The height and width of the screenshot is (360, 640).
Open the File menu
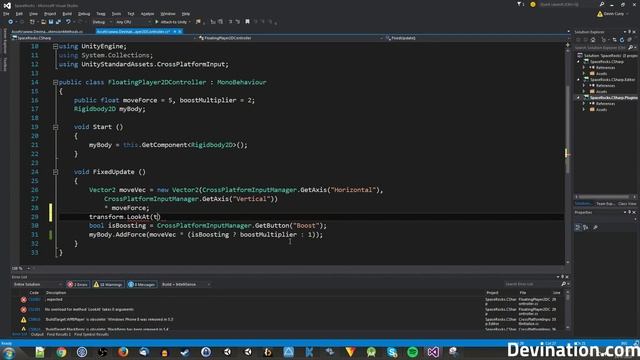pyautogui.click(x=6, y=13)
